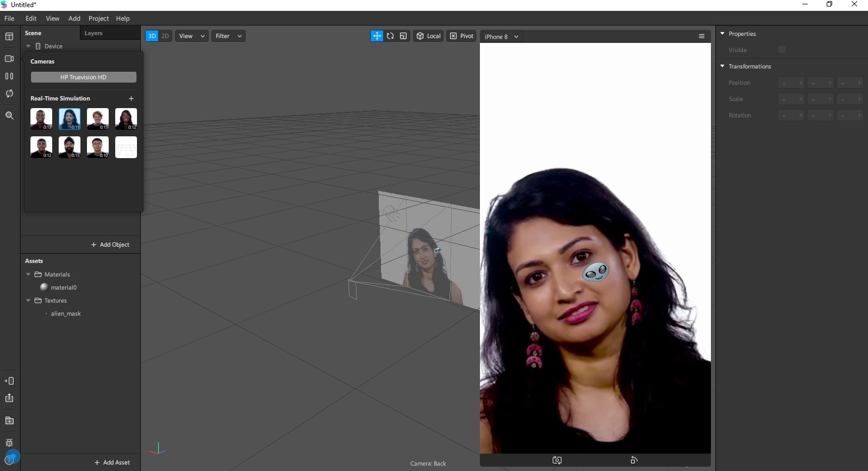Switch viewport to 2D mode
The width and height of the screenshot is (868, 471).
[x=165, y=36]
